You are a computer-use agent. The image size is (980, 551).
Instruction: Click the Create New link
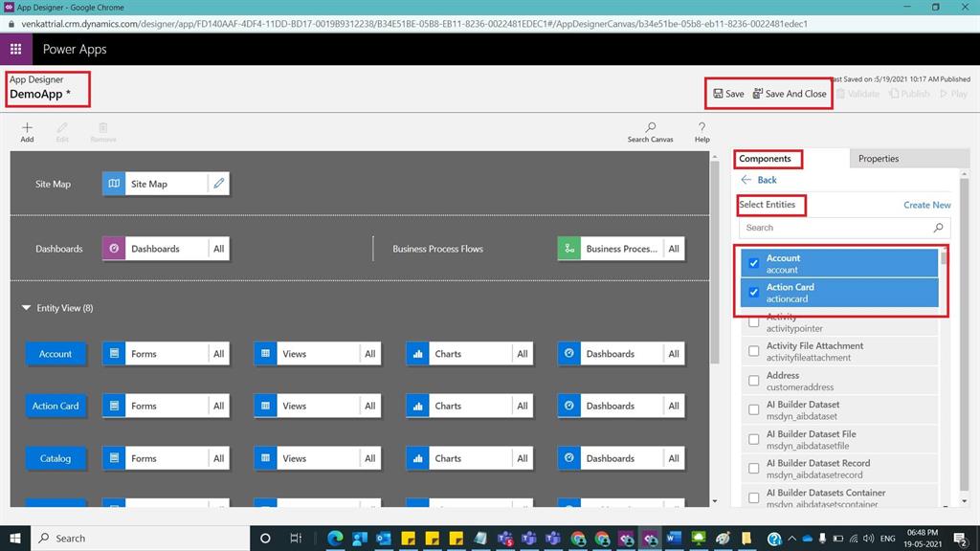point(926,205)
